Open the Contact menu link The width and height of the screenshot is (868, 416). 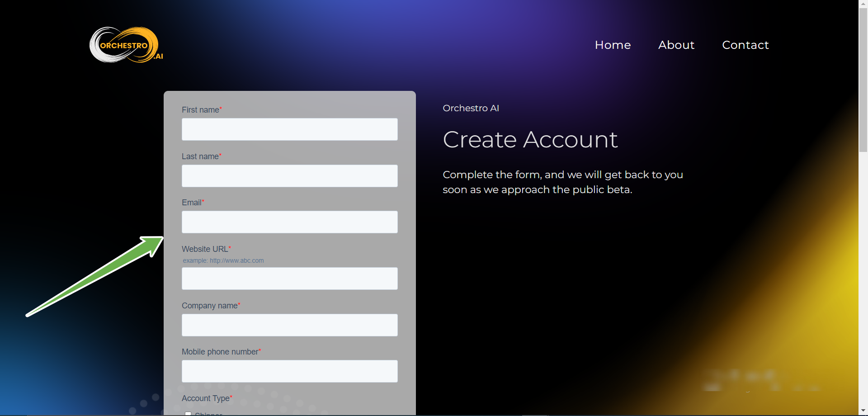pos(745,45)
